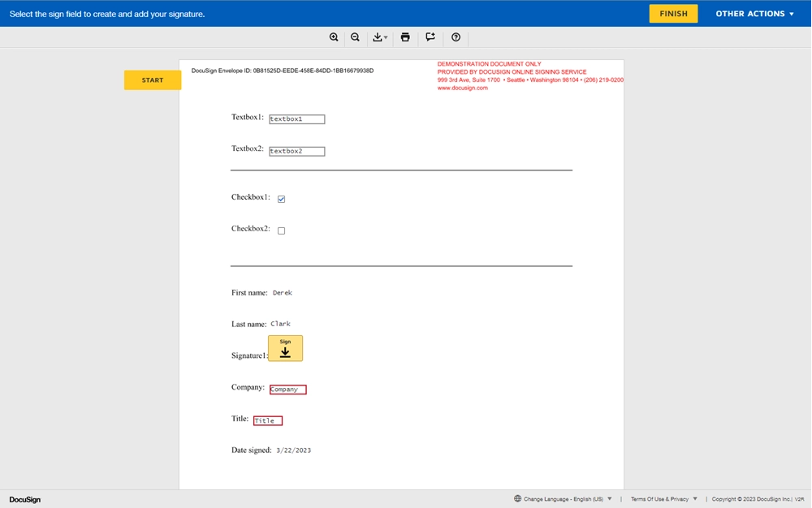
Task: Expand Terms Of Use & Privacy menu
Action: pos(664,499)
